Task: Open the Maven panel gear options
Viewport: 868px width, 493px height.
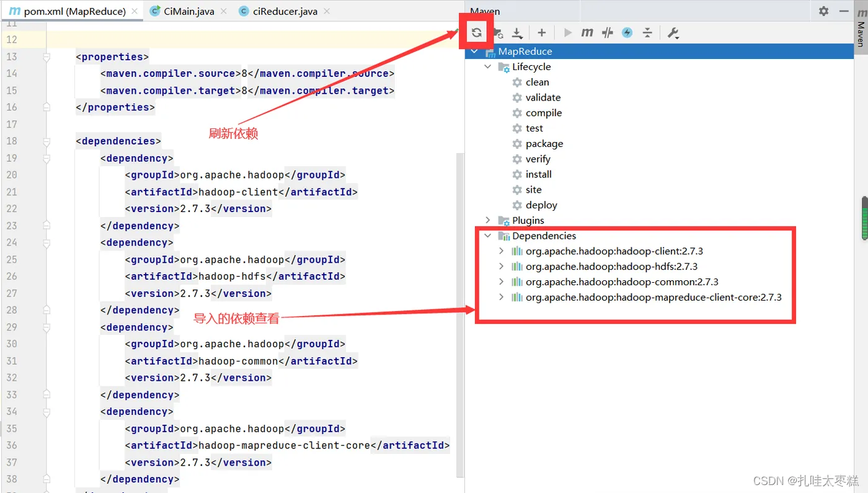Action: coord(823,11)
